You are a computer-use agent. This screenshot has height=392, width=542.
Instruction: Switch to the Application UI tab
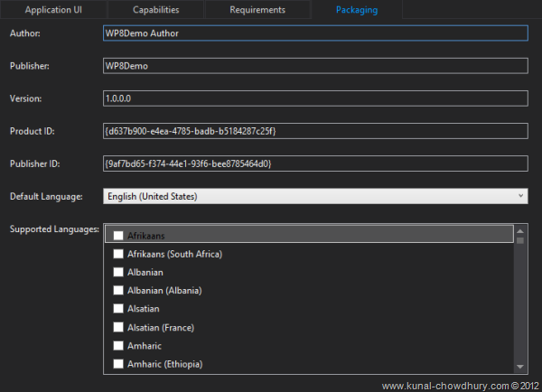click(53, 11)
